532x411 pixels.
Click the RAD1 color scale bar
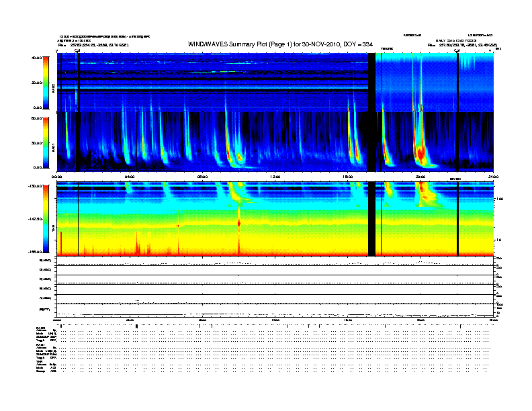(x=46, y=143)
